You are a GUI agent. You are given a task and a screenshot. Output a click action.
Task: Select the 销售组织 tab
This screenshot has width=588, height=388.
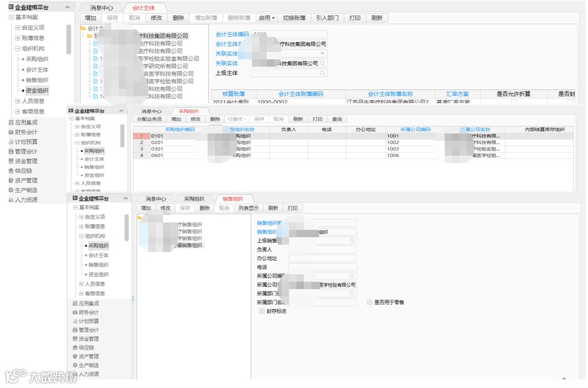click(x=233, y=199)
